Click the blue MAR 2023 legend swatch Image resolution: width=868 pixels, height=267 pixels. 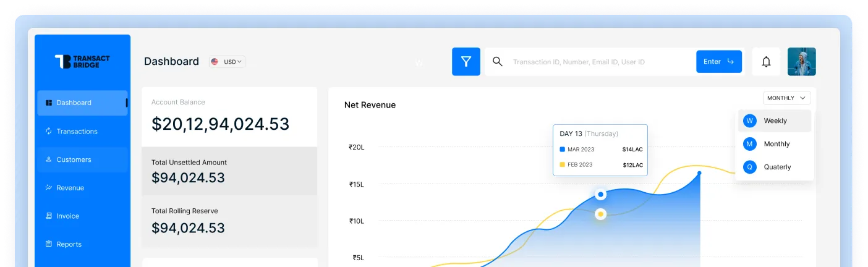coord(562,149)
